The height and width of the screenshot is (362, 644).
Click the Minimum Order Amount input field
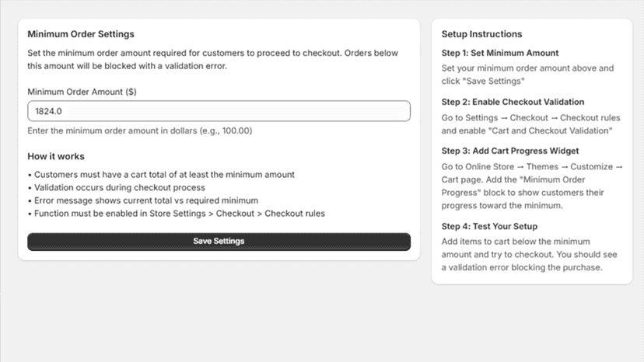[219, 111]
